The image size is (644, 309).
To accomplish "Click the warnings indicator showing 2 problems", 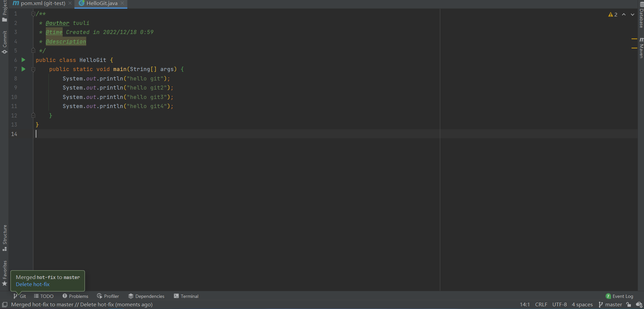I will tap(613, 14).
